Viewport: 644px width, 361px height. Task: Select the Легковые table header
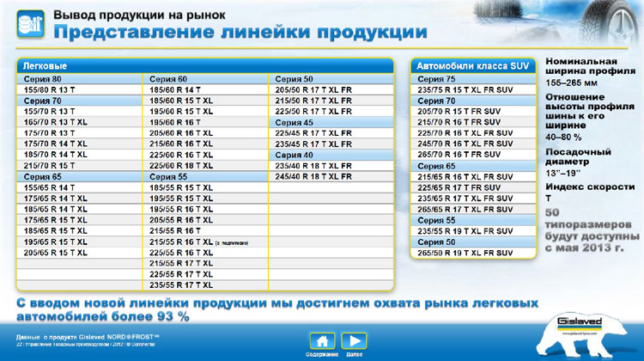click(205, 66)
